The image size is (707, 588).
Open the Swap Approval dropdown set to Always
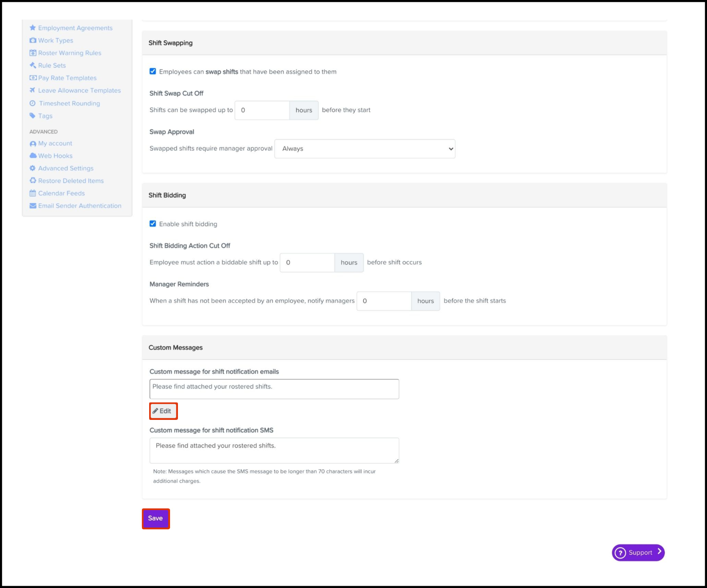(364, 149)
